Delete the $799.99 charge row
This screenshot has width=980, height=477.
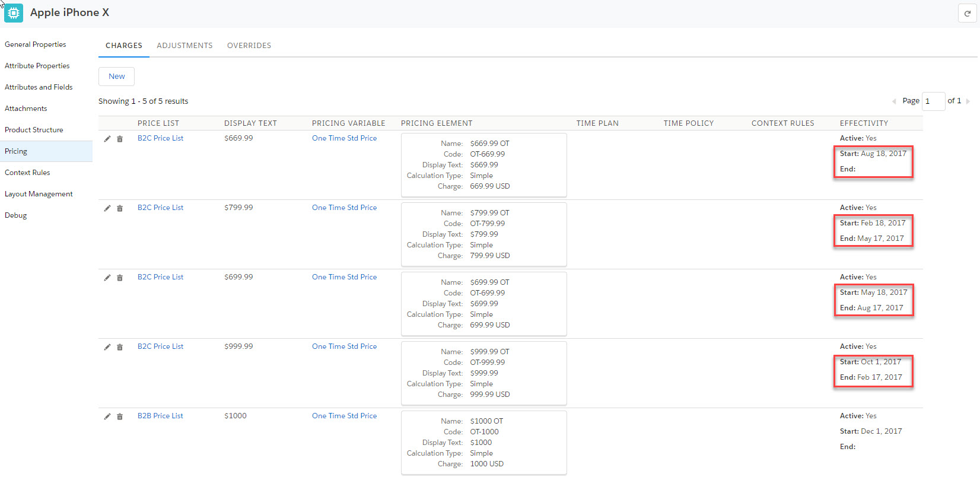(120, 208)
